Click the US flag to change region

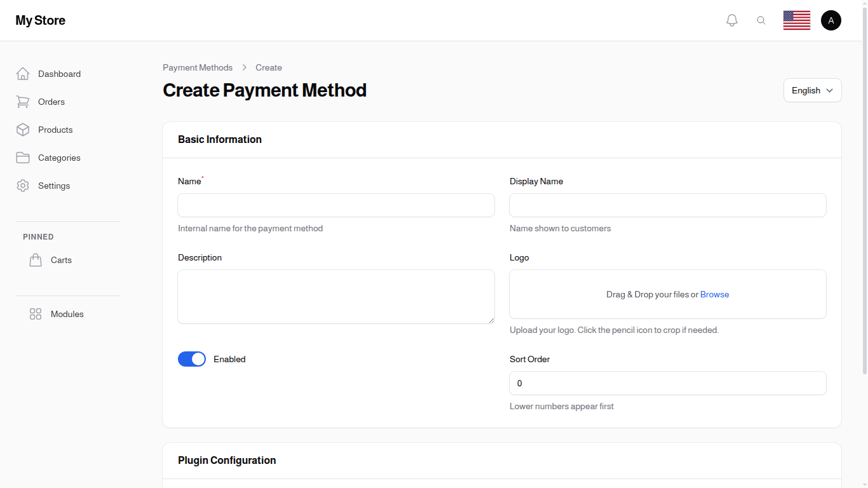pos(796,20)
